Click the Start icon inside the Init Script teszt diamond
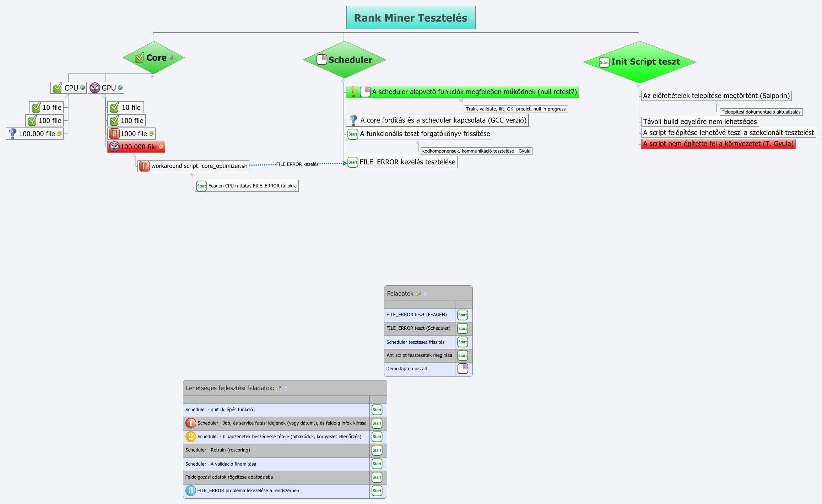822x504 pixels. click(604, 62)
